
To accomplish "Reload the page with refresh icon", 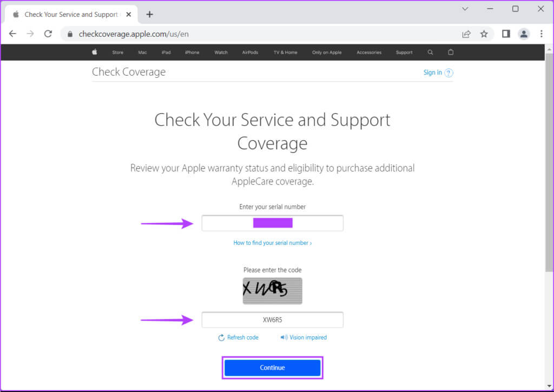I will point(48,34).
